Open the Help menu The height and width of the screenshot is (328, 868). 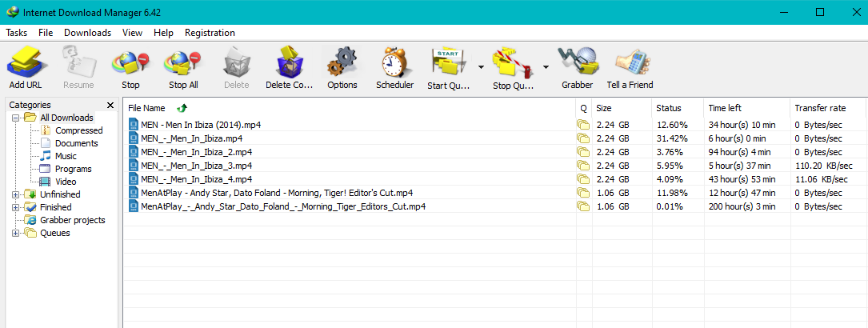[163, 33]
